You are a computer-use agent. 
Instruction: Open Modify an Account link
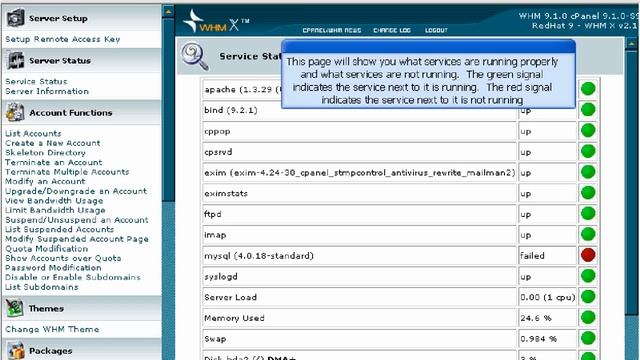pyautogui.click(x=45, y=181)
